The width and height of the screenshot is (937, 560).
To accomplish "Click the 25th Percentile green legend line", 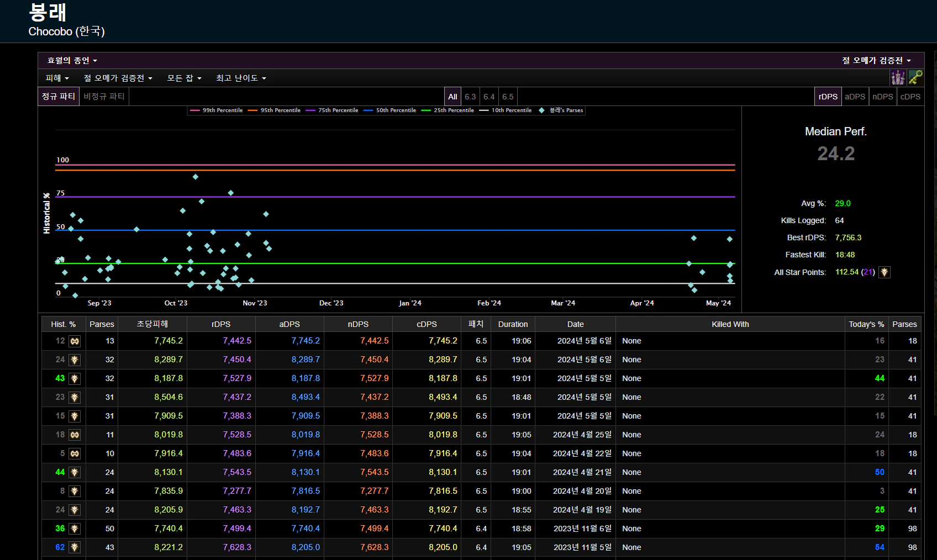I will 448,110.
